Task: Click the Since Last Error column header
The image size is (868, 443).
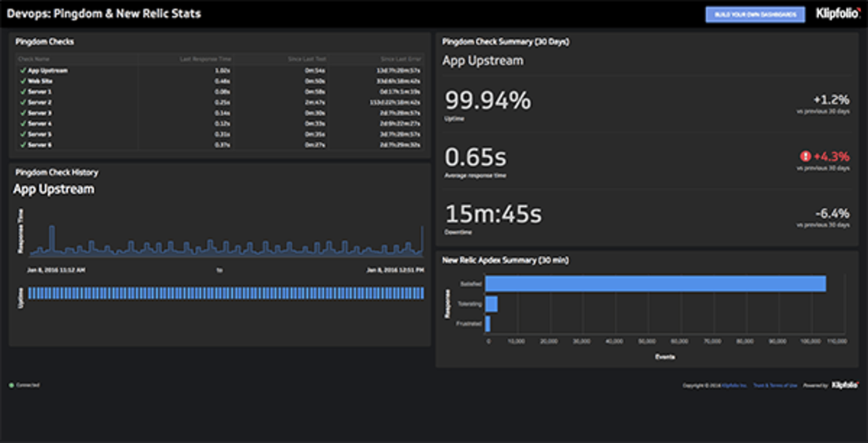Action: coord(401,59)
